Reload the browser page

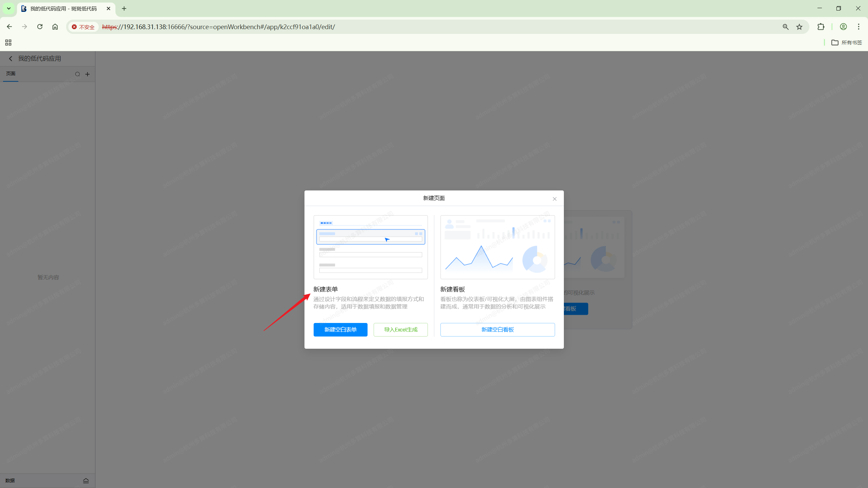coord(40,27)
